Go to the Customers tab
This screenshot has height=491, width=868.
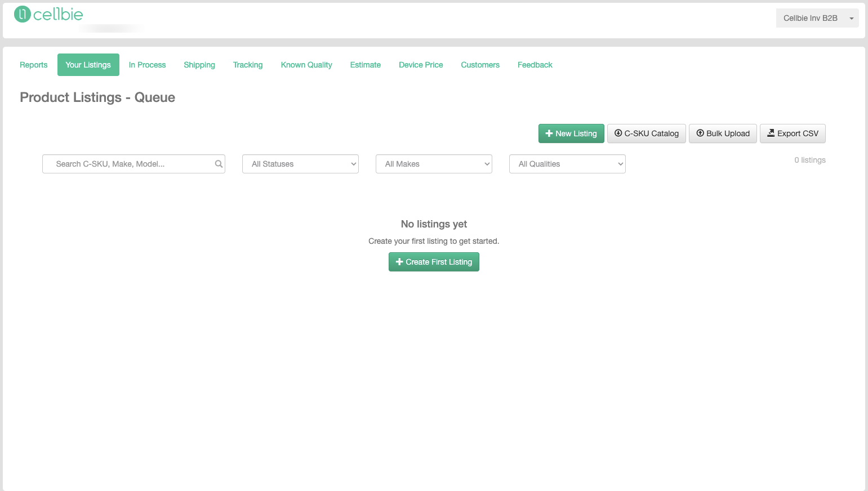pyautogui.click(x=480, y=65)
